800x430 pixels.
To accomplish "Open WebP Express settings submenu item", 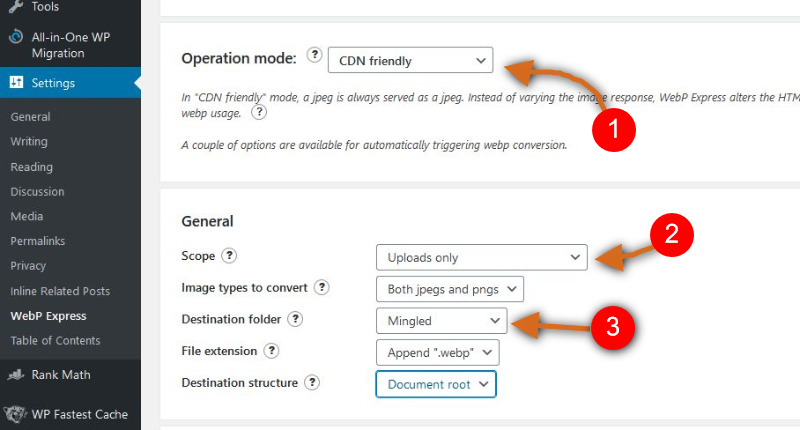I will (48, 316).
